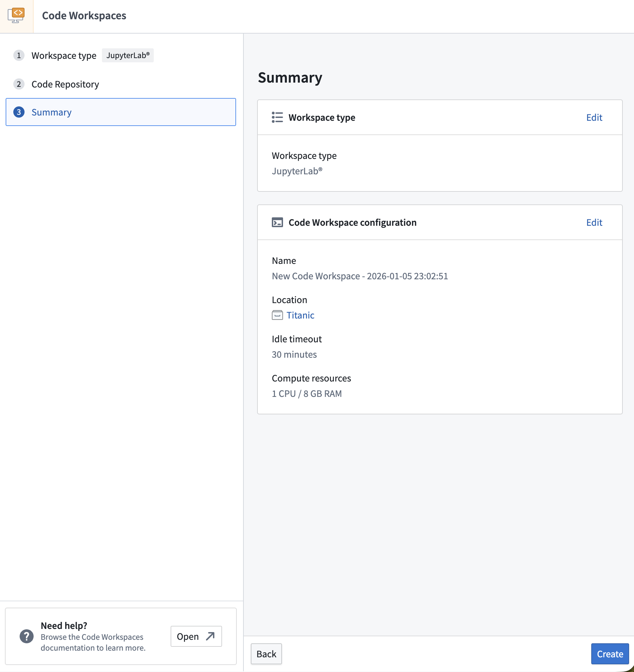Click the Code Workspace configuration terminal icon
The image size is (634, 672).
[x=277, y=223]
